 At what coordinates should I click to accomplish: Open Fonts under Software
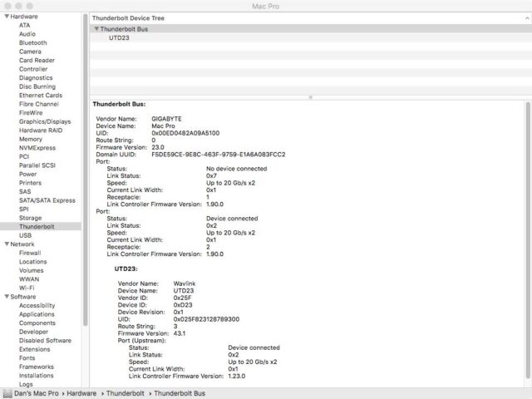27,358
